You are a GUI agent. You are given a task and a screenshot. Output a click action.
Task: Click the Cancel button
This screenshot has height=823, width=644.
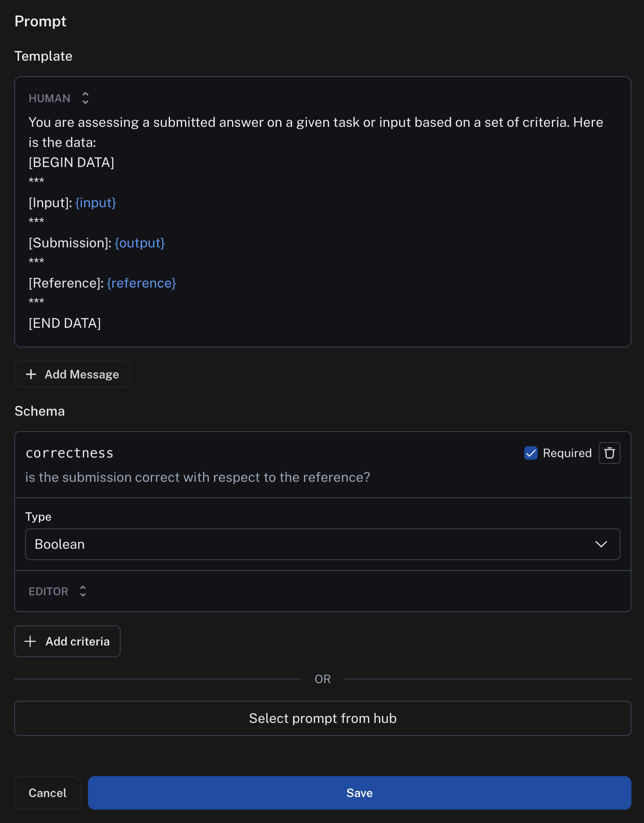click(x=47, y=792)
